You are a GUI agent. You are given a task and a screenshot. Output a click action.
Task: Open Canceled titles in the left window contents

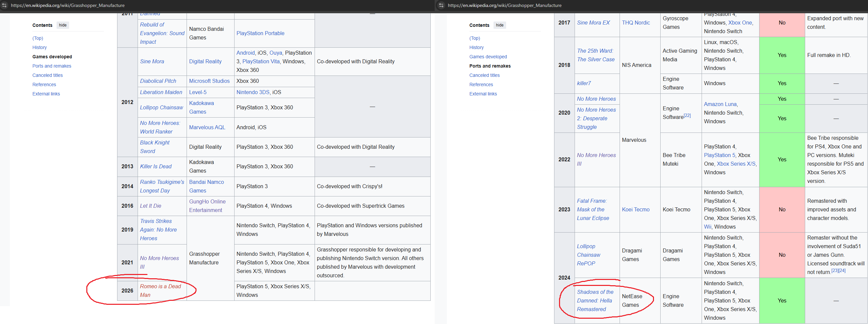coord(48,75)
